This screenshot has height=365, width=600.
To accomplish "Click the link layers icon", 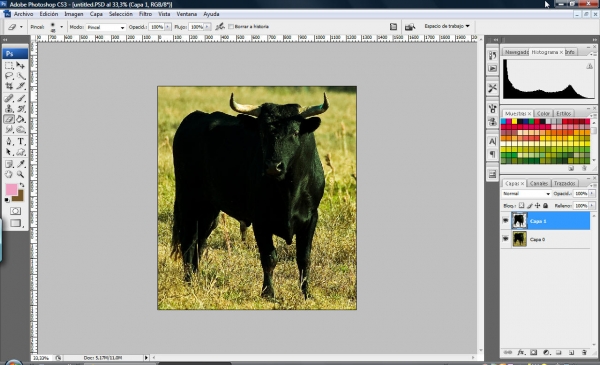I will (x=508, y=352).
